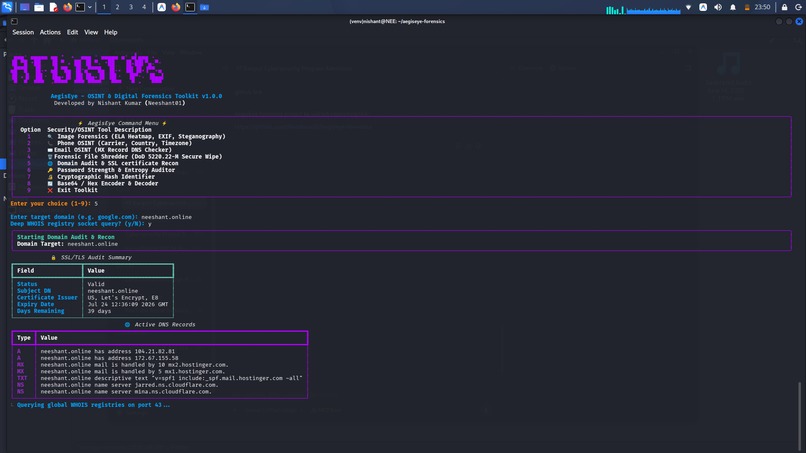Open the Edit menu
The height and width of the screenshot is (453, 806).
72,32
